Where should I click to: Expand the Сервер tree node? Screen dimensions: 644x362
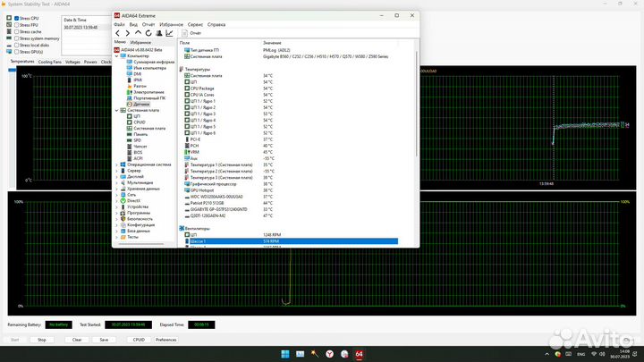(x=116, y=171)
